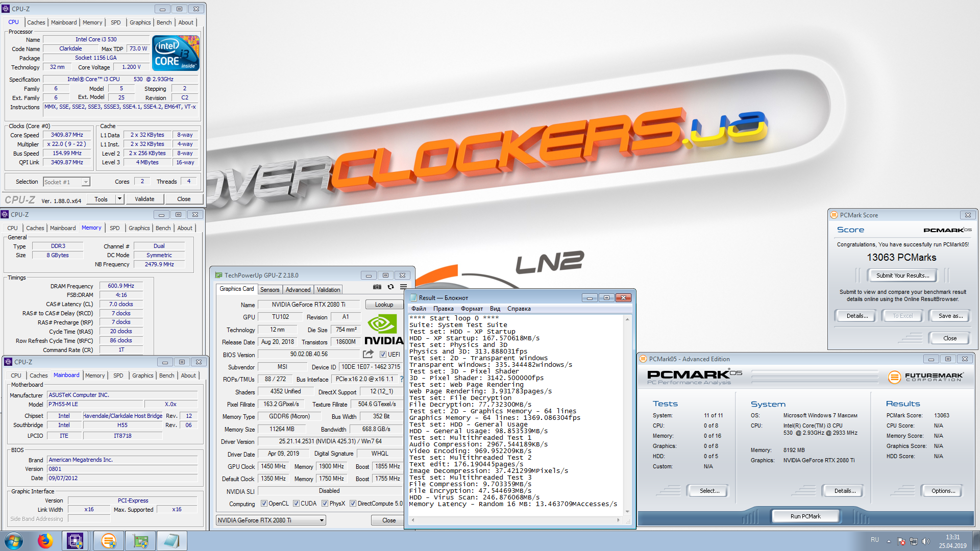Open Action Center flag icon
980x551 pixels.
coord(901,541)
